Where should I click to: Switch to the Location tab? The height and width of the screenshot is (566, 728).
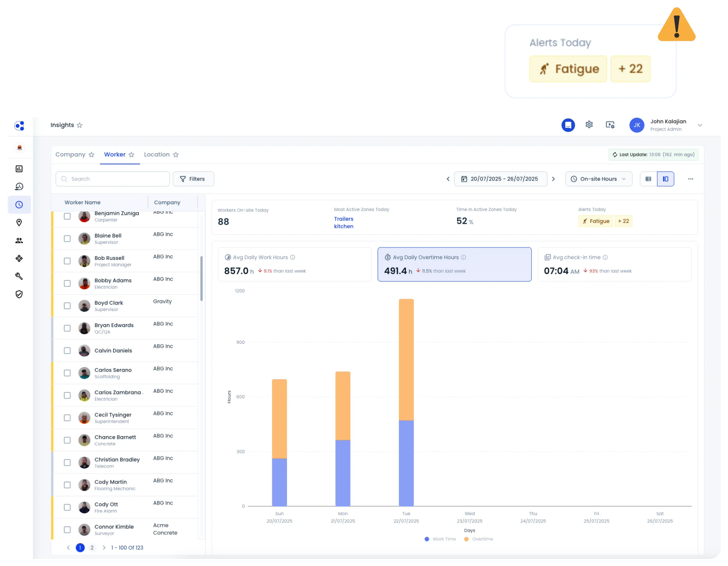[x=157, y=155]
